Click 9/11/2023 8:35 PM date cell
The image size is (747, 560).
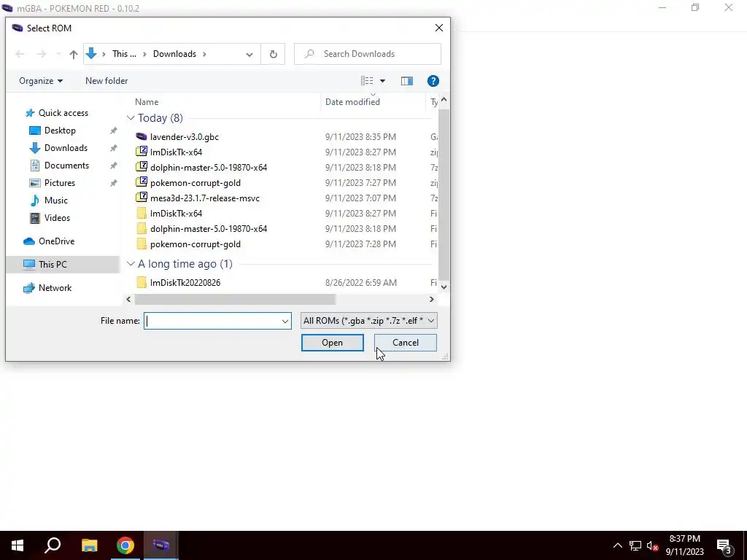(x=360, y=136)
